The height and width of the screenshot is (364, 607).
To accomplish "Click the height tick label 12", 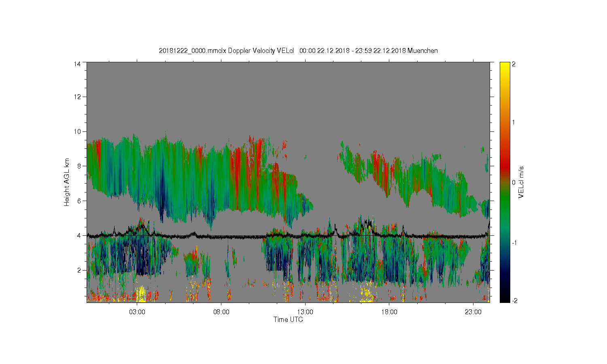I will coord(77,97).
